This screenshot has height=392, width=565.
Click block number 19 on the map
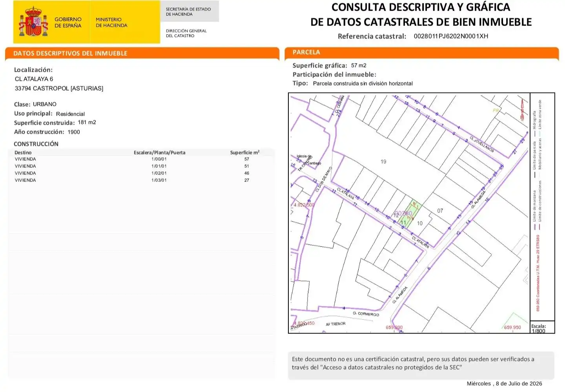(x=383, y=162)
